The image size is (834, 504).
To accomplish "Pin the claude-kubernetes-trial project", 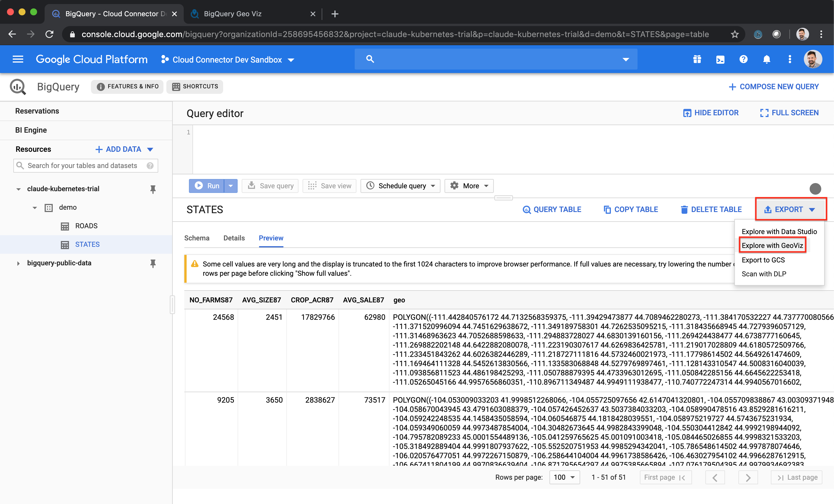I will click(153, 189).
